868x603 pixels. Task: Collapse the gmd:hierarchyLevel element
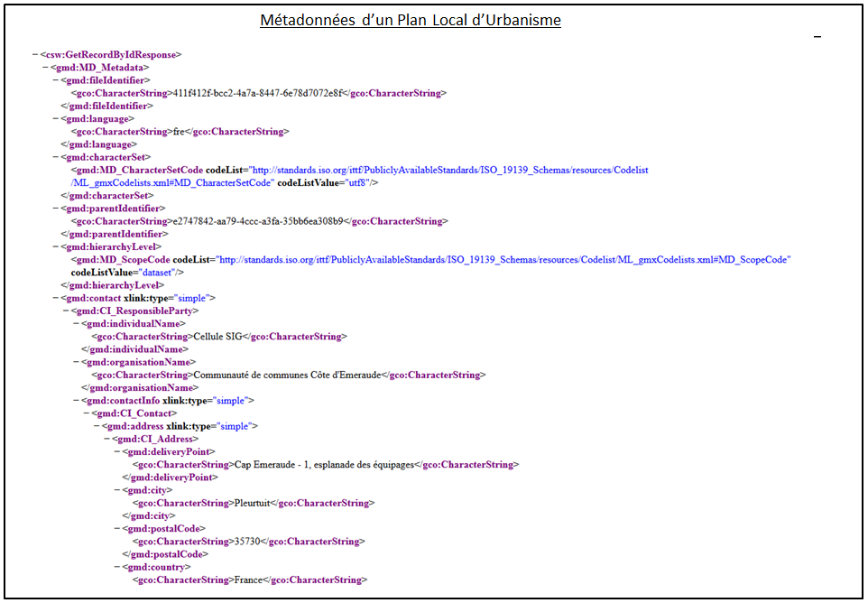click(x=55, y=246)
